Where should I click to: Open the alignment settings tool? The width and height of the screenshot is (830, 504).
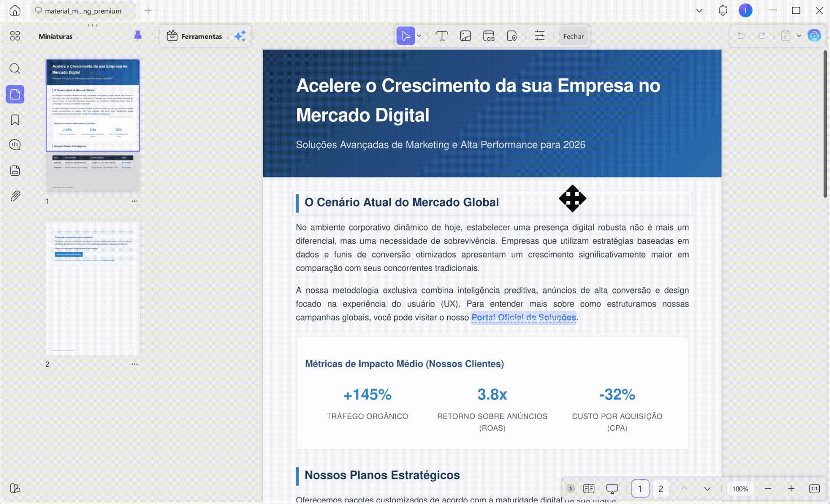click(x=540, y=36)
